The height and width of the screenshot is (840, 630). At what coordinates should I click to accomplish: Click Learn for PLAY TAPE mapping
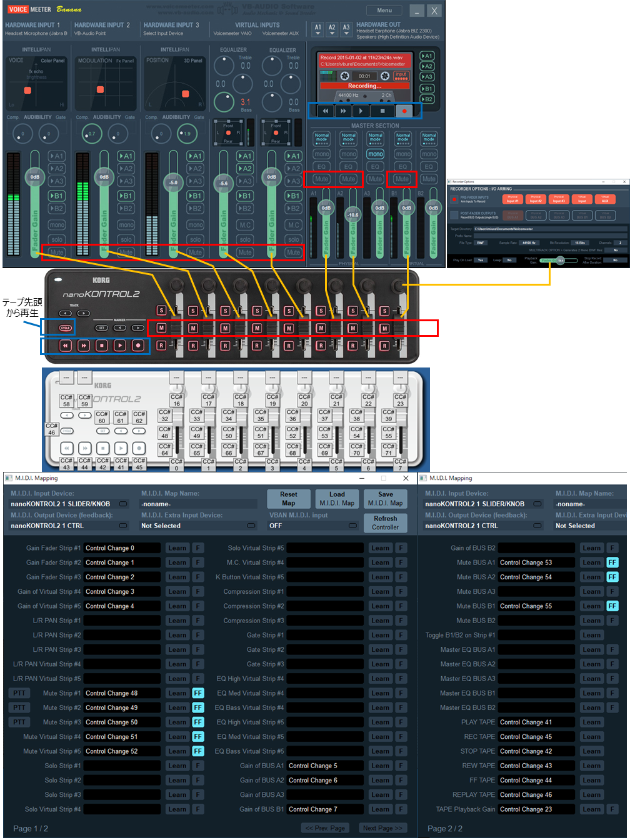point(592,722)
